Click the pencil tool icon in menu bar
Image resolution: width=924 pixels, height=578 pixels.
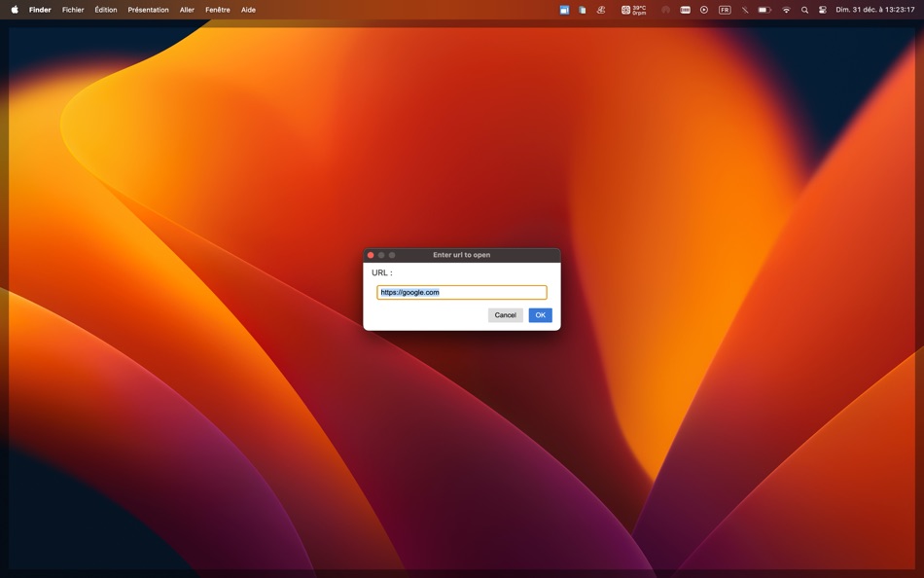pos(744,9)
